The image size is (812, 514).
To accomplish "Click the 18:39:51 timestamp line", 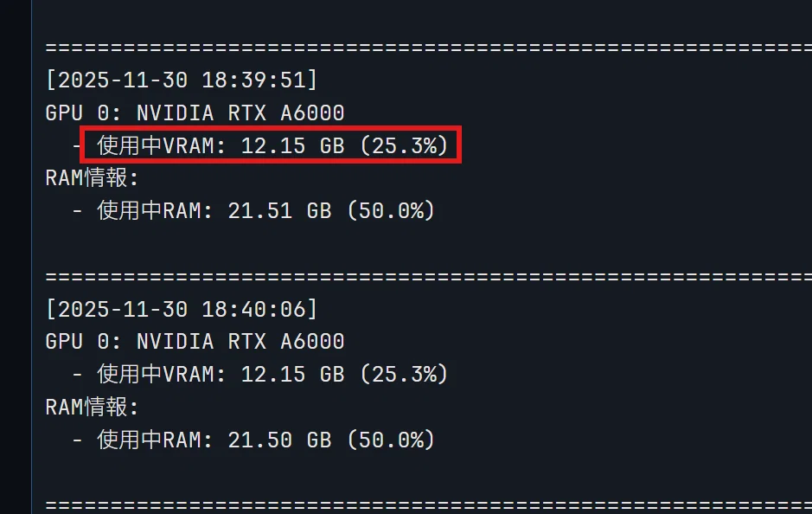I will click(x=182, y=80).
